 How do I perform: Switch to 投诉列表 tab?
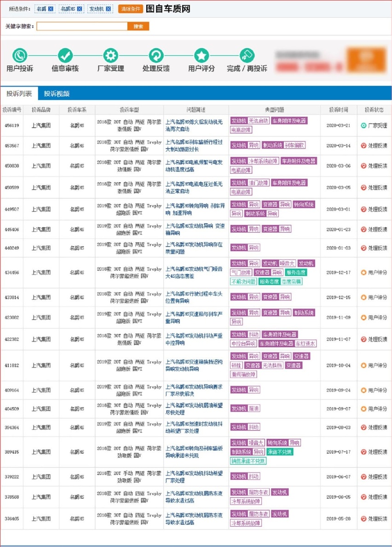pyautogui.click(x=19, y=93)
